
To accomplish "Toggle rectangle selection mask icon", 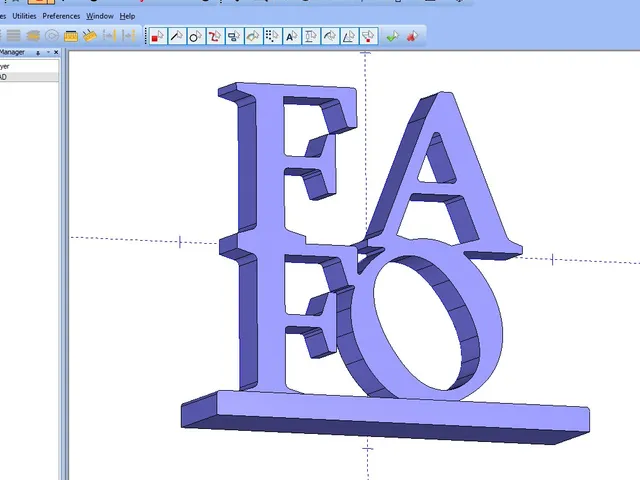I will [x=234, y=36].
